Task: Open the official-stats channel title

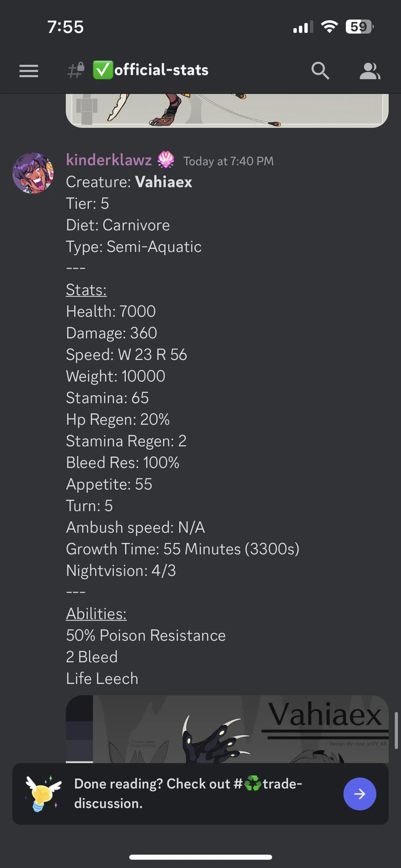Action: [161, 70]
